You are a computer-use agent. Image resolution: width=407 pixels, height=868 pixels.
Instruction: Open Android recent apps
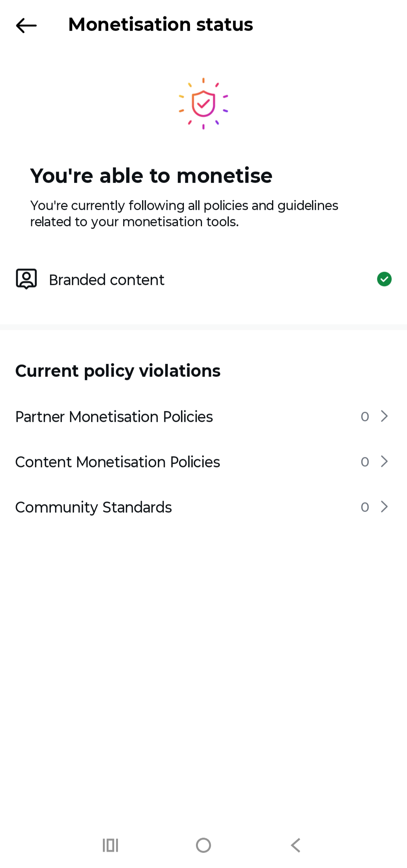[110, 845]
